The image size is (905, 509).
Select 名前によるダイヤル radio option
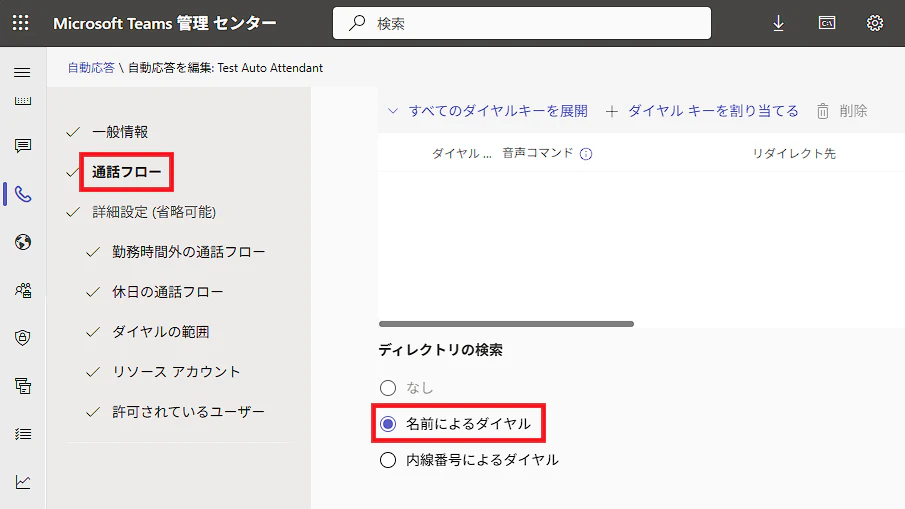[x=388, y=424]
